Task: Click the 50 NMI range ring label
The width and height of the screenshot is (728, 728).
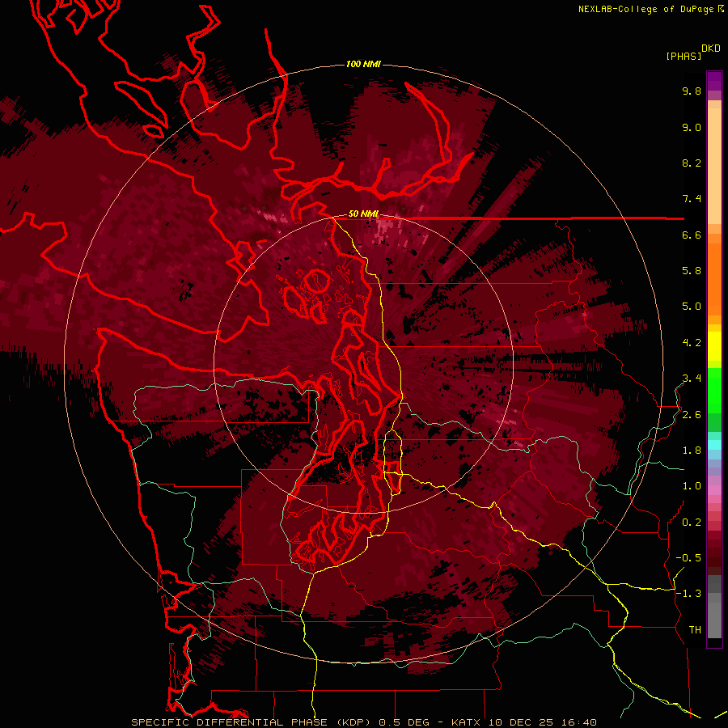Action: point(363,214)
